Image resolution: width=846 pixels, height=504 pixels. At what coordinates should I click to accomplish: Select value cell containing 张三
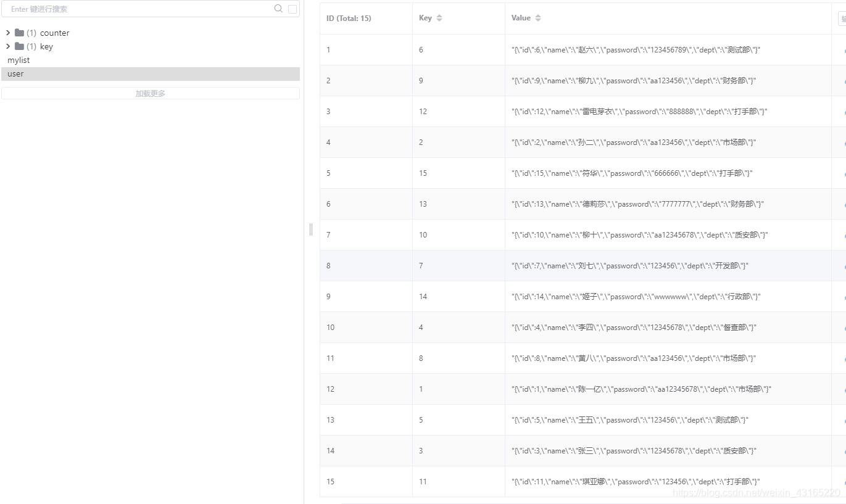coord(668,451)
